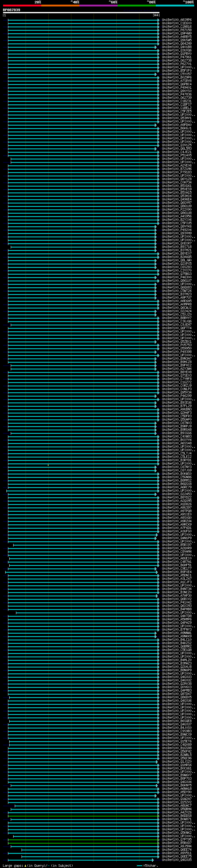The width and height of the screenshot is (197, 868).
Task: Click the UniRef100_A6RC79 hit label
Action: point(177,487)
